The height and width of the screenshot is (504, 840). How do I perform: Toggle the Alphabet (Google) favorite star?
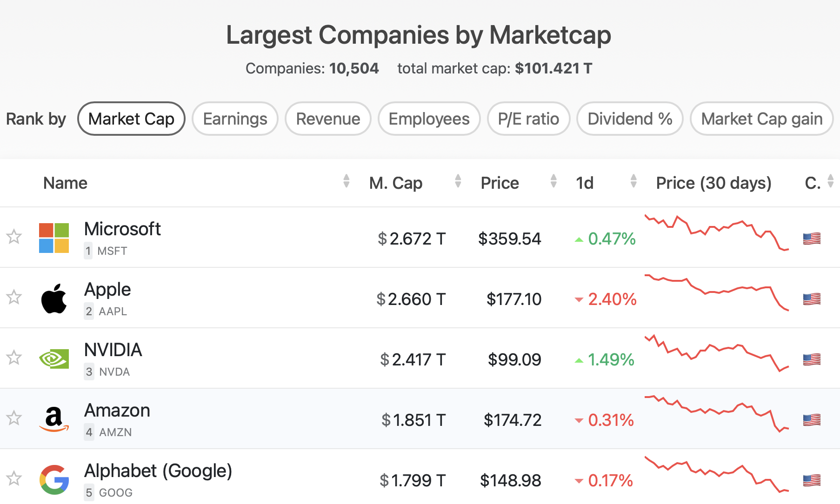pos(14,478)
